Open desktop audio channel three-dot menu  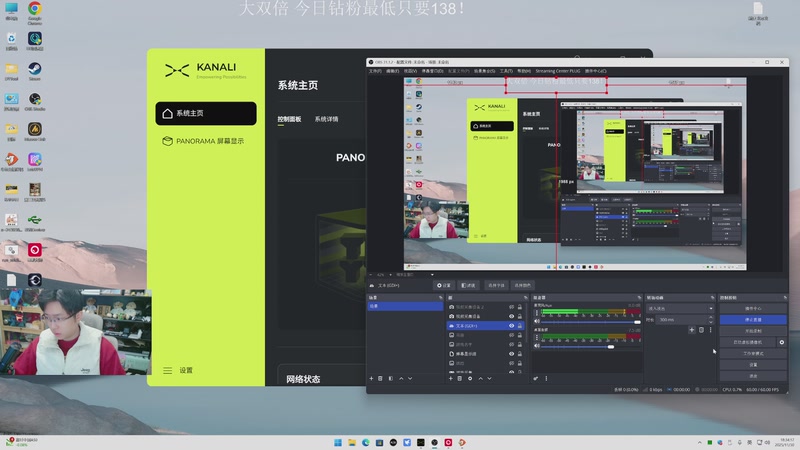(536, 337)
